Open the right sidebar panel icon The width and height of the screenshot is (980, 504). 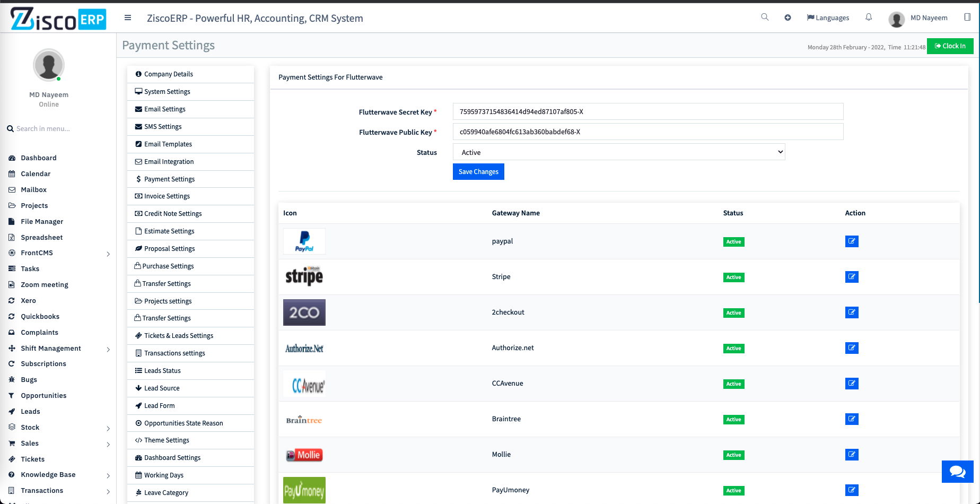pos(967,17)
